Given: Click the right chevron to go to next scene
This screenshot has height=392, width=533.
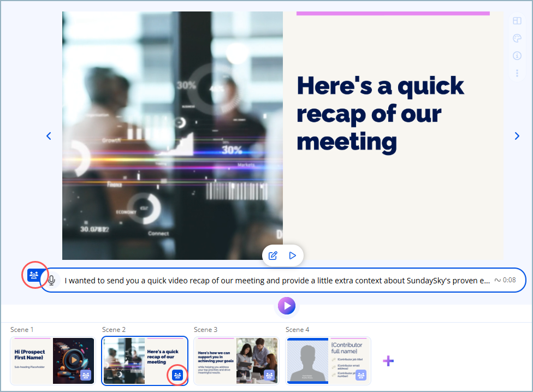Looking at the screenshot, I should point(517,136).
